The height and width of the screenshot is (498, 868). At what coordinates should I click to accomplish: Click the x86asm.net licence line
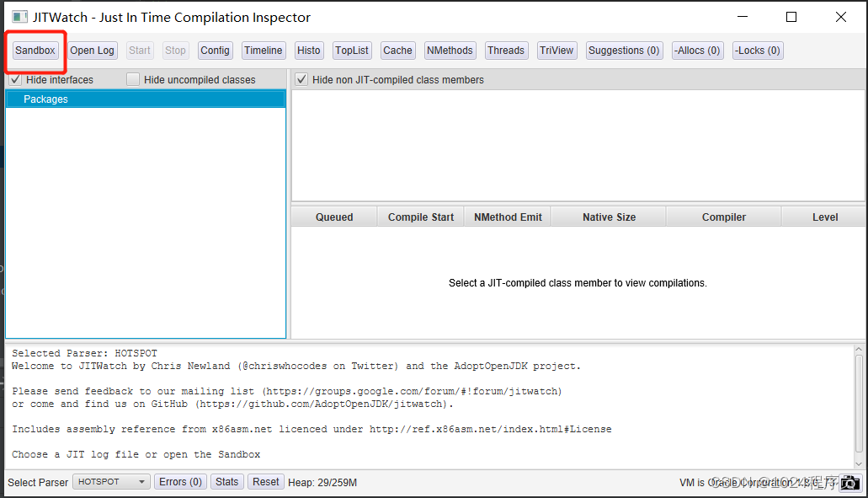click(312, 429)
